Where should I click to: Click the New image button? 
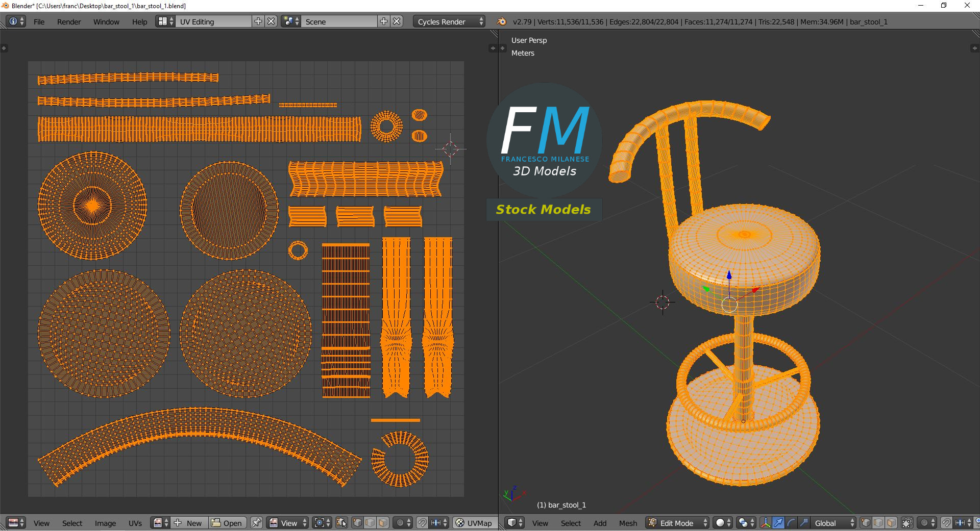[x=188, y=523]
